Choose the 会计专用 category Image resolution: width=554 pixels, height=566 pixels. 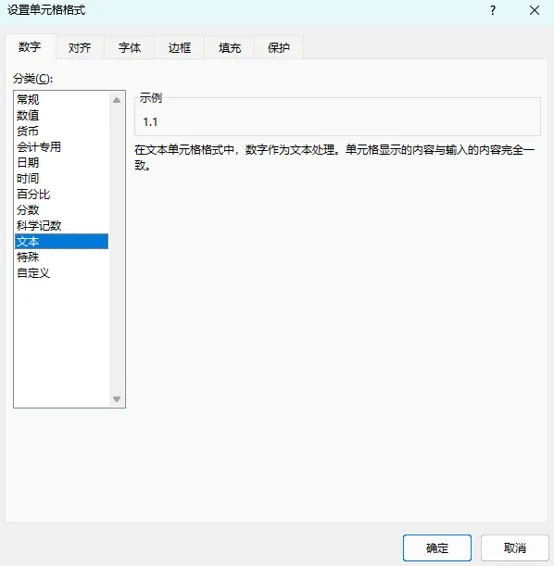(x=62, y=147)
